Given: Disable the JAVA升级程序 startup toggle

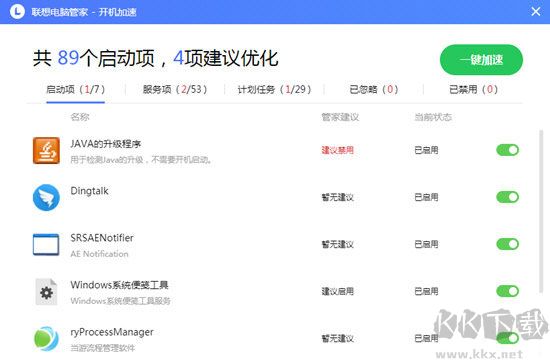Looking at the screenshot, I should click(x=508, y=150).
